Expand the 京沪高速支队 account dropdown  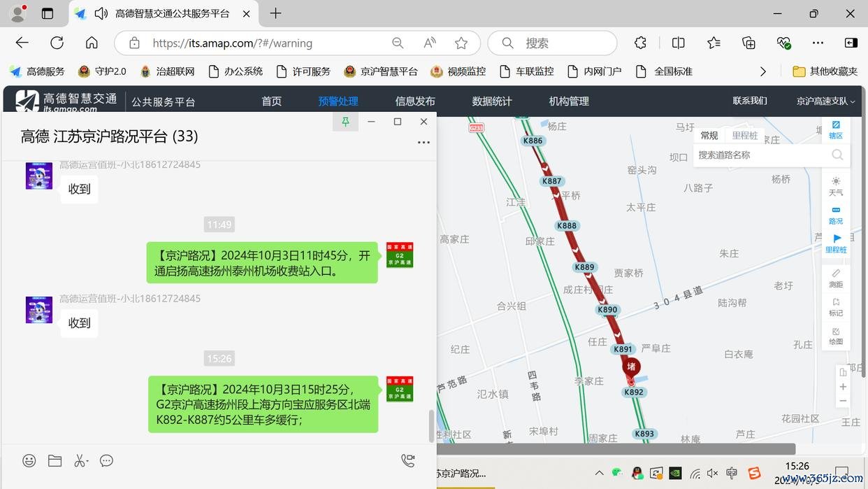click(826, 101)
